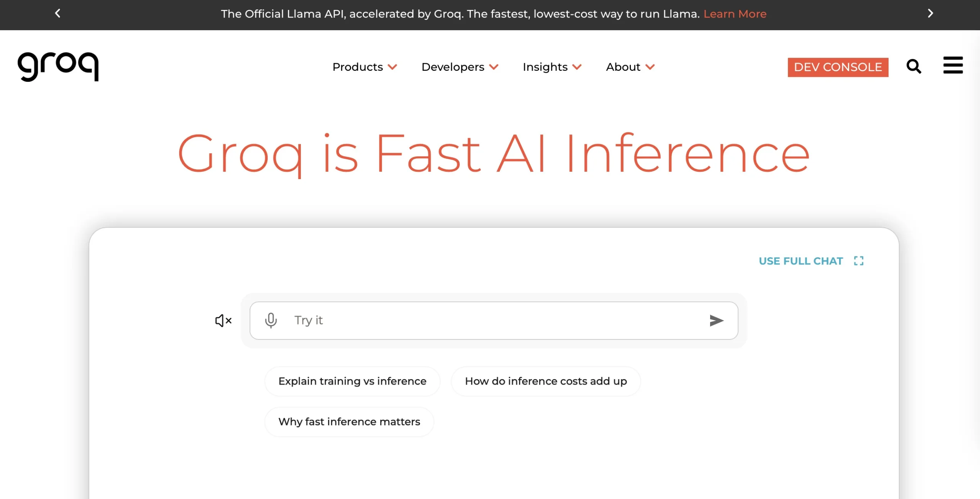Select How do inference costs add up
The image size is (980, 499).
click(x=546, y=382)
